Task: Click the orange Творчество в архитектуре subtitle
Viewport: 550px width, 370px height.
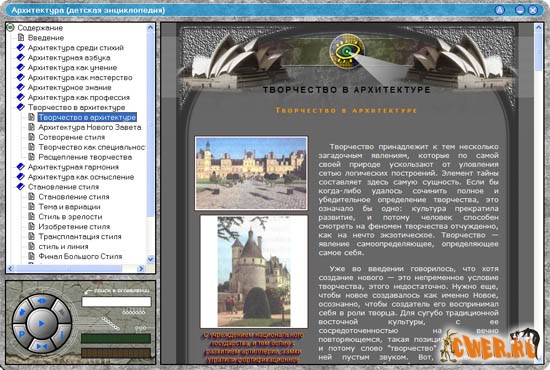Action: coord(346,110)
